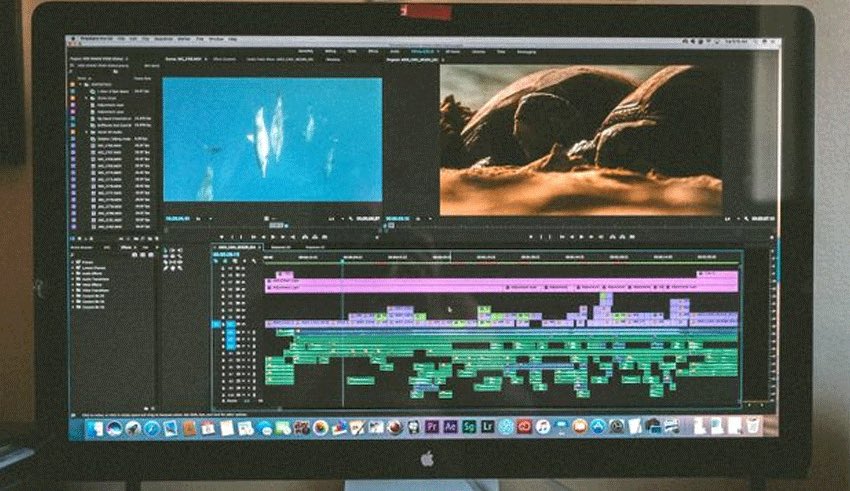The width and height of the screenshot is (850, 491).
Task: Launch After Effects (Ae) from Dock
Action: [450, 427]
